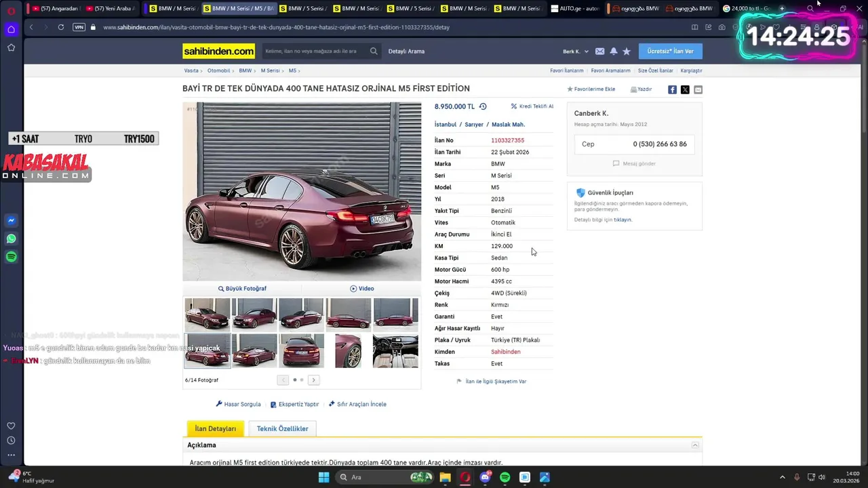868x488 pixels.
Task: Go to previous thumbnail page arrow
Action: click(283, 380)
